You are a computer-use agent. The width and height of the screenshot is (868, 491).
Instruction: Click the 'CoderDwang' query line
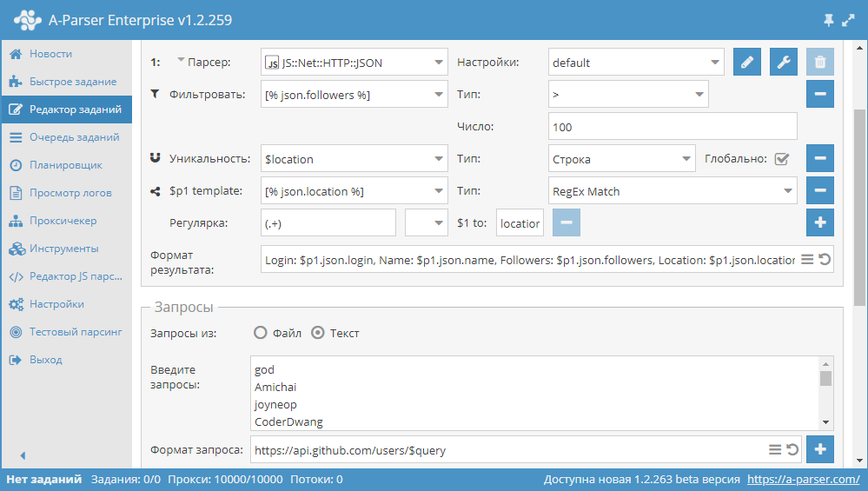288,421
